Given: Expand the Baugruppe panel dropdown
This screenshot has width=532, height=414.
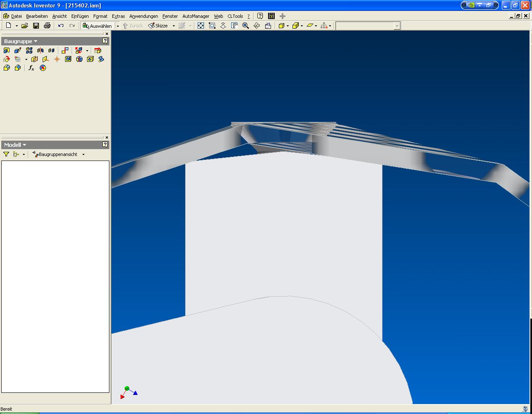Looking at the screenshot, I should point(36,41).
